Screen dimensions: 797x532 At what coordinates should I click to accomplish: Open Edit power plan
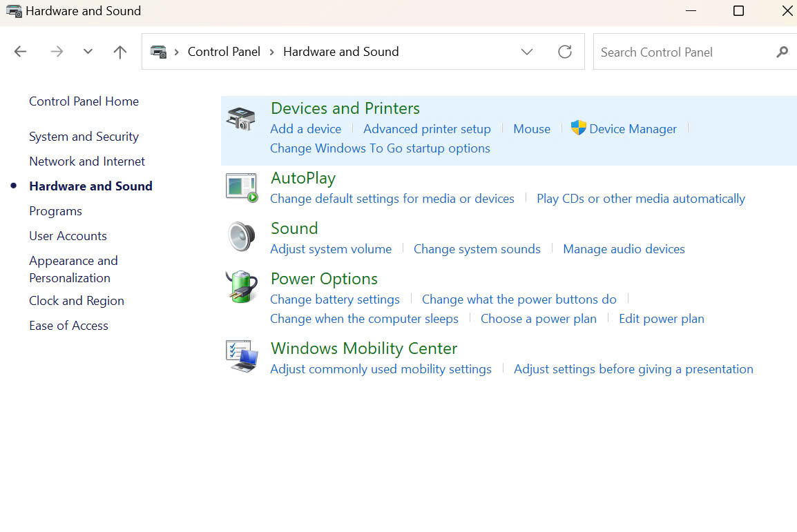661,319
